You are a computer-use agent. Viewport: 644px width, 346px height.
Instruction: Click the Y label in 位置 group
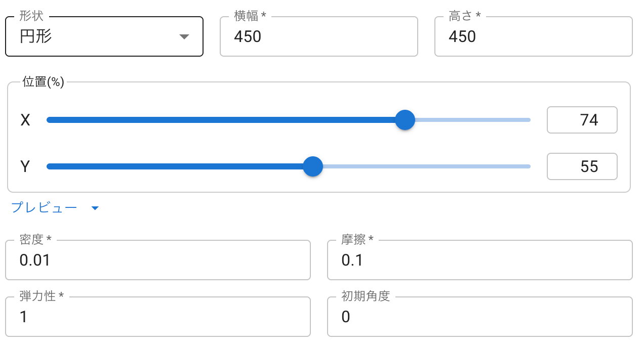pos(25,166)
